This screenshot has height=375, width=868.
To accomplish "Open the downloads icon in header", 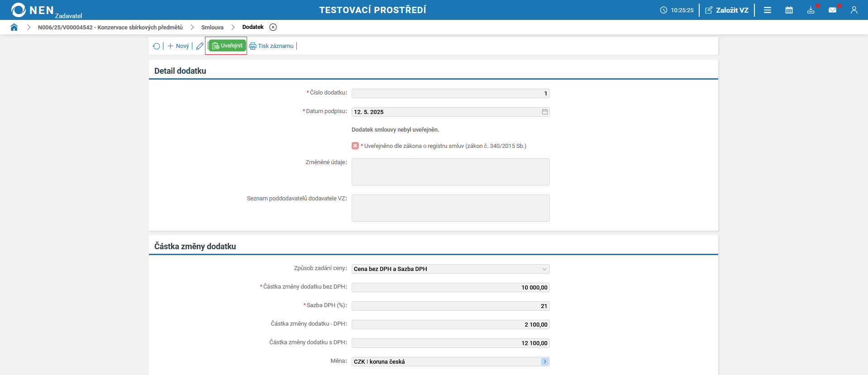I will point(811,10).
